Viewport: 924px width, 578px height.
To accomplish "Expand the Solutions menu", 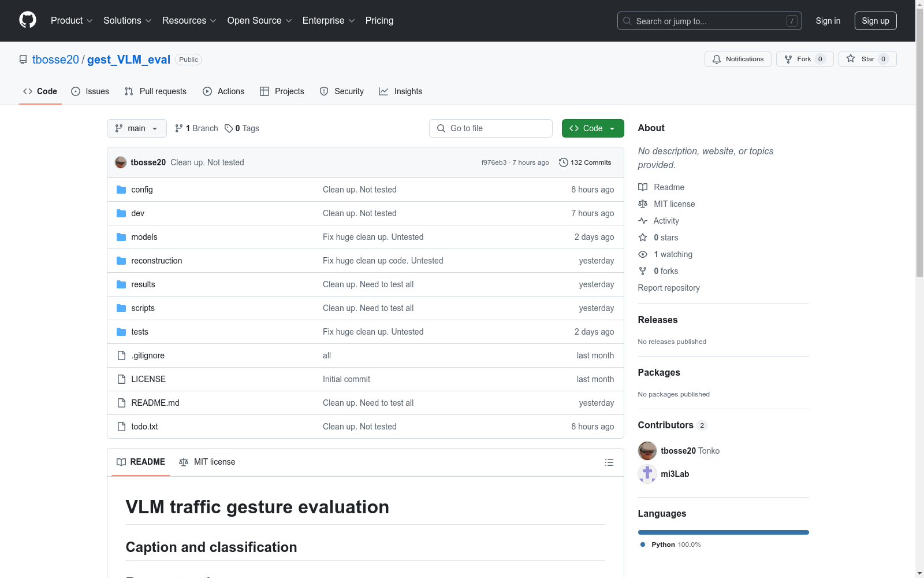I will coord(128,20).
